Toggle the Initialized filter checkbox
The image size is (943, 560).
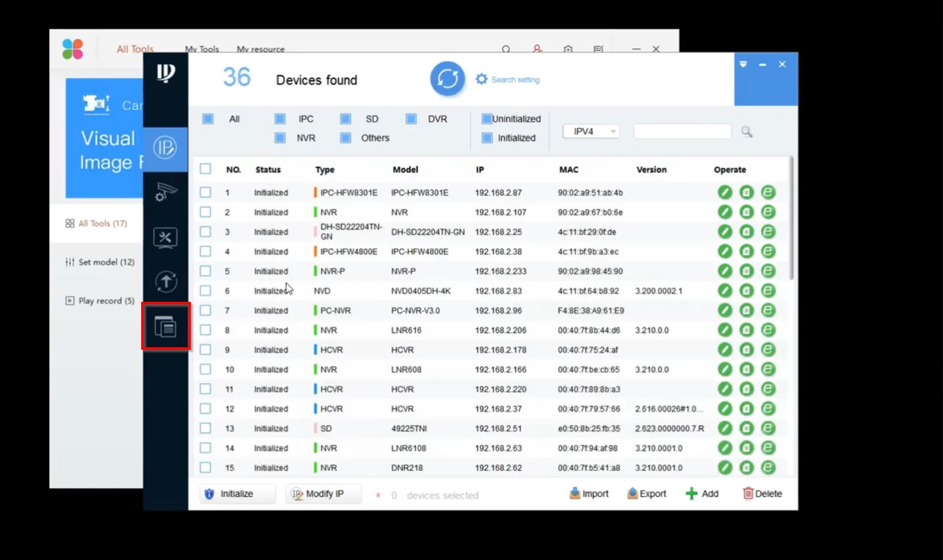coord(487,138)
